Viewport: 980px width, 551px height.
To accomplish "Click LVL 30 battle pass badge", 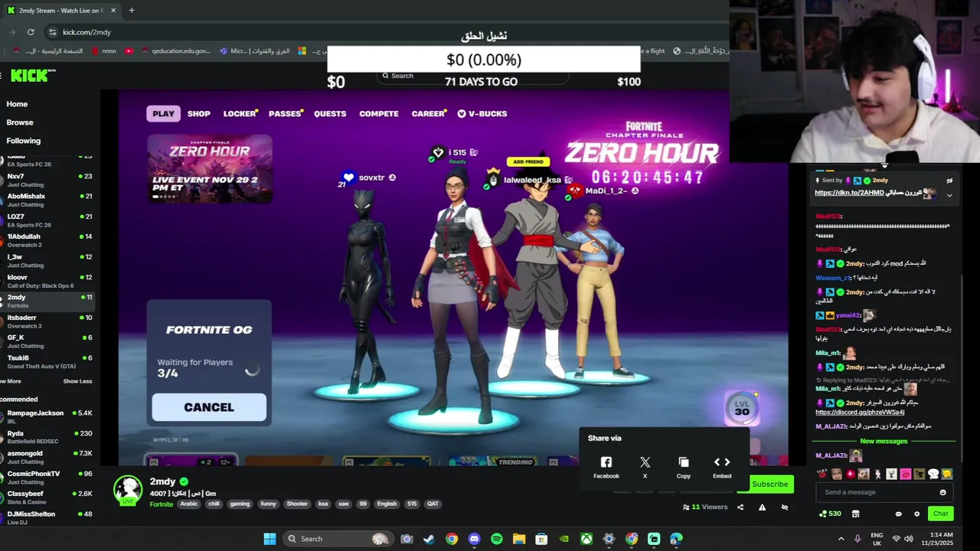I will click(x=742, y=408).
